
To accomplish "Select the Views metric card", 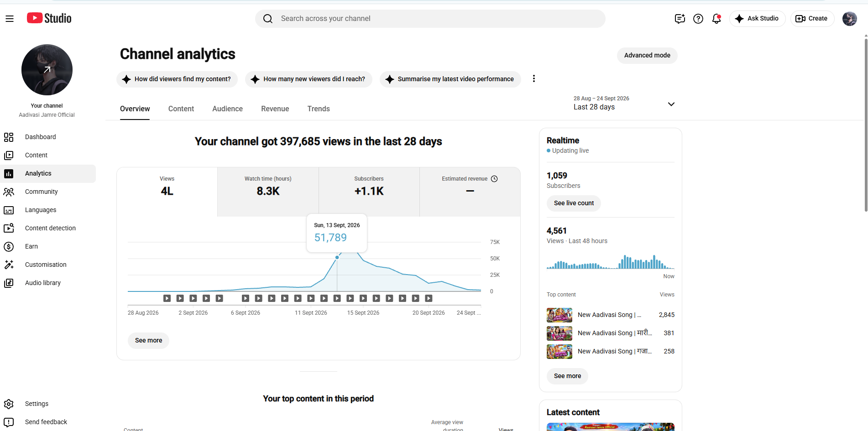I will tap(167, 192).
